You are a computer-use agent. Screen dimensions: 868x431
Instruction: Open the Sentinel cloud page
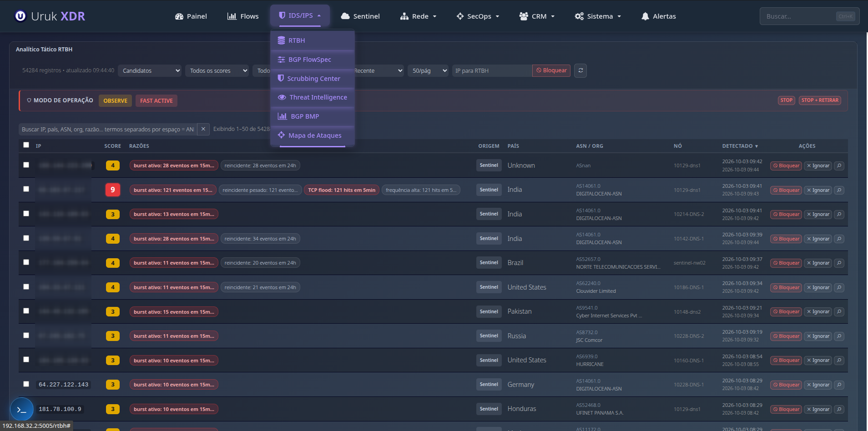click(360, 16)
